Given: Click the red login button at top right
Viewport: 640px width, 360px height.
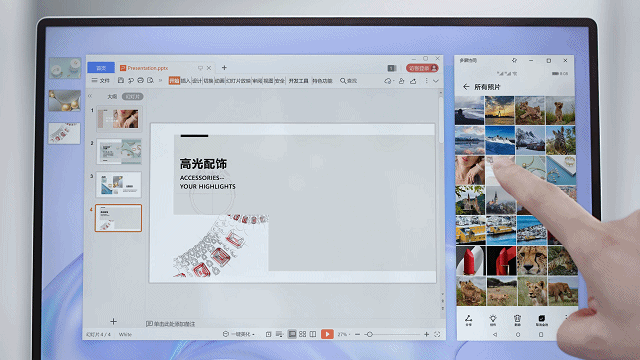Looking at the screenshot, I should pyautogui.click(x=422, y=68).
